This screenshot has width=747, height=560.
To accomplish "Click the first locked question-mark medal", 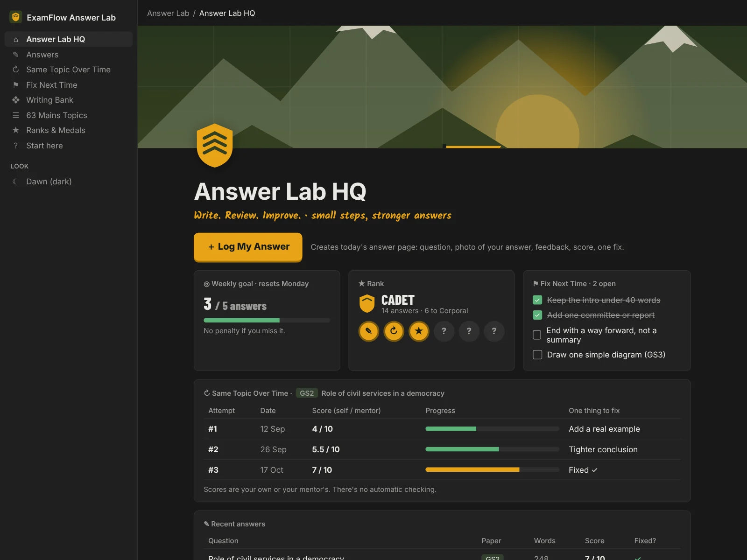I will coord(444,331).
